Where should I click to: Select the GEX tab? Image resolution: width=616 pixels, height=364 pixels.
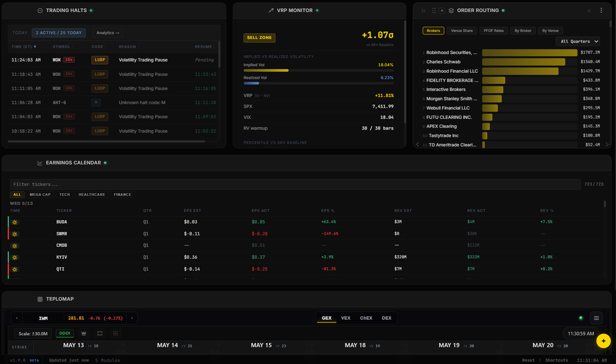tap(326, 318)
